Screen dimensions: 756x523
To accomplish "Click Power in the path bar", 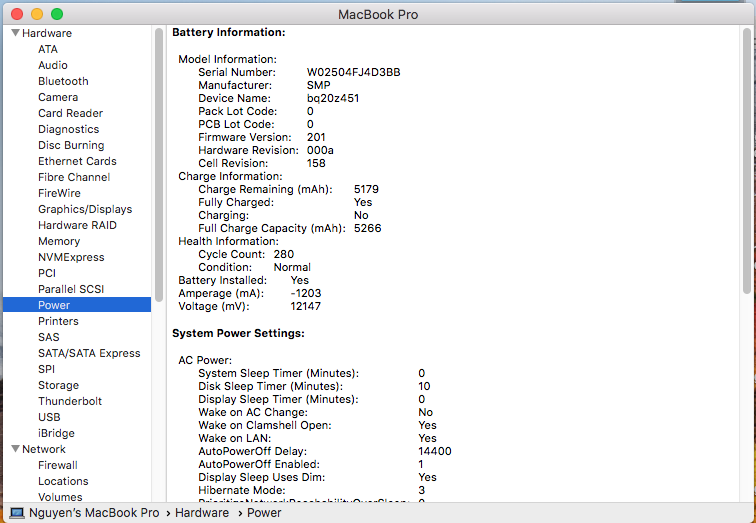I will pos(264,512).
